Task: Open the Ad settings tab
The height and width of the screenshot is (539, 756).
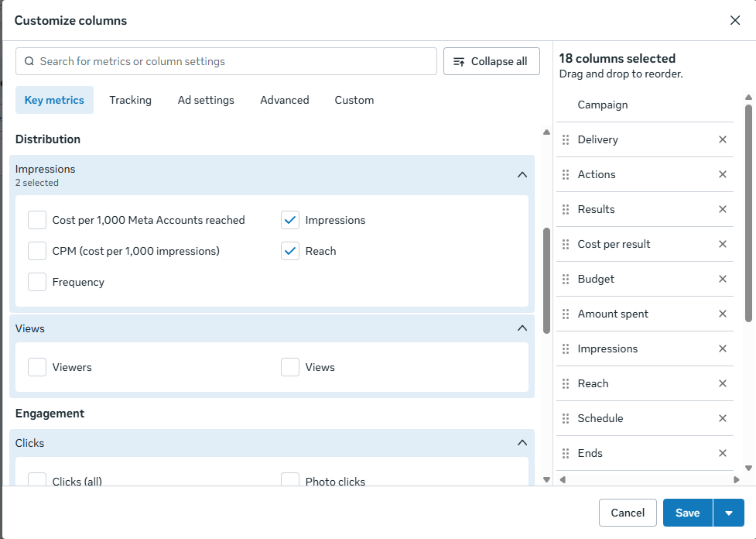Action: pos(206,100)
